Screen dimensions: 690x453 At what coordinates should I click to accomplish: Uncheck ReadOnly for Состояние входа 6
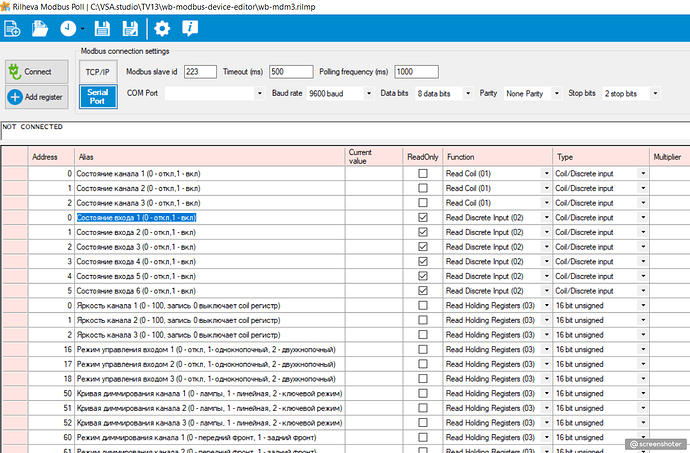pyautogui.click(x=423, y=291)
